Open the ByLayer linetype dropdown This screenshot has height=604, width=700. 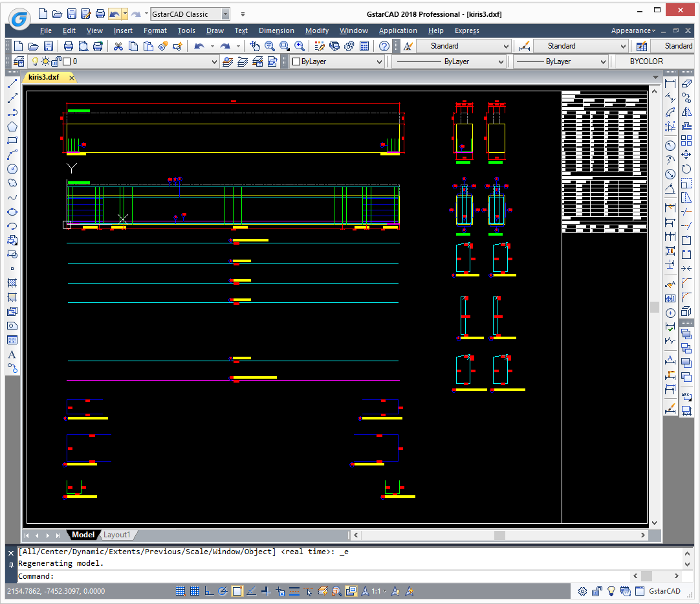tap(501, 62)
